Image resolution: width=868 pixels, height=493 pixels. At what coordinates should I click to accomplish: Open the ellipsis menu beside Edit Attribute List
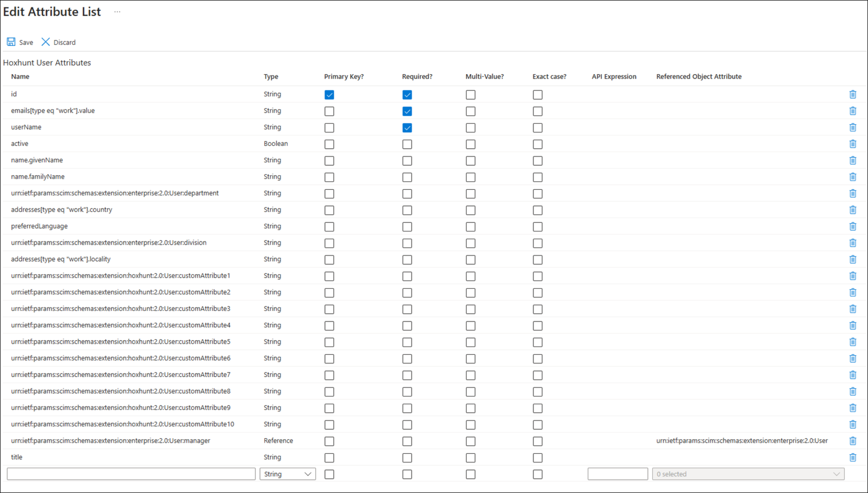point(117,12)
